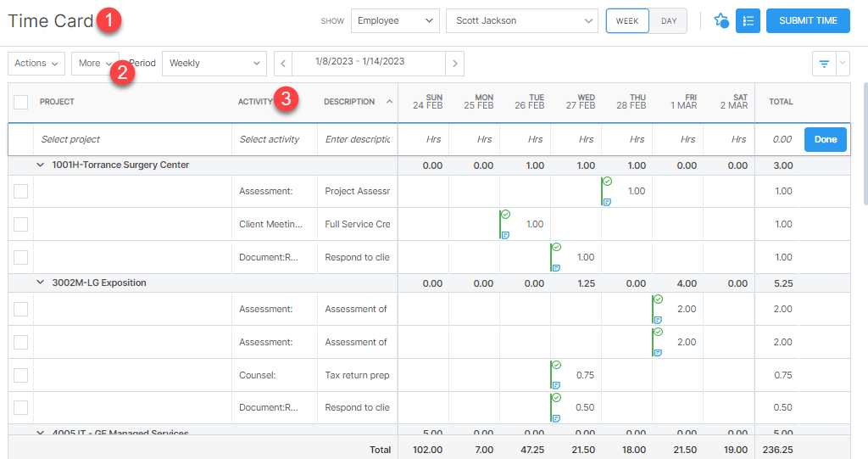Click the star favorites icon
Viewport: 868px width, 459px height.
click(x=721, y=20)
